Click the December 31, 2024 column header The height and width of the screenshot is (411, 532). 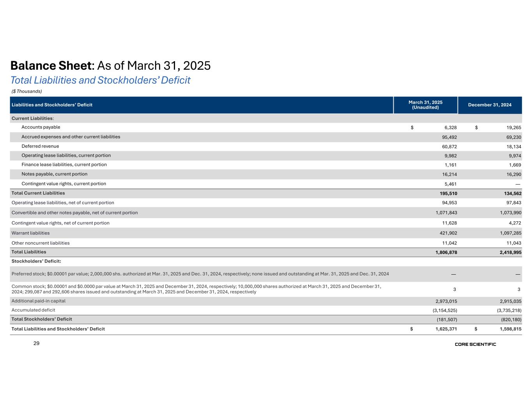(490, 105)
